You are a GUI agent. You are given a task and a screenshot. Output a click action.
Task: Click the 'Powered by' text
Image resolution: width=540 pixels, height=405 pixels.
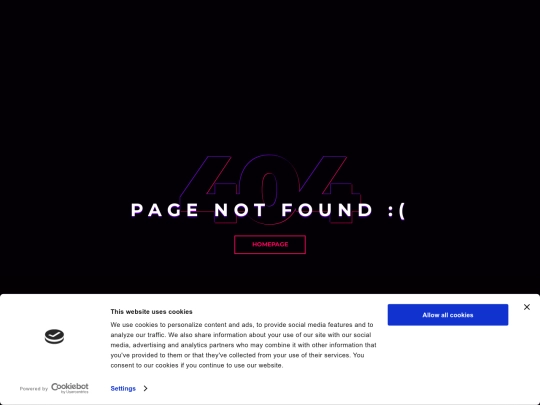(34, 389)
